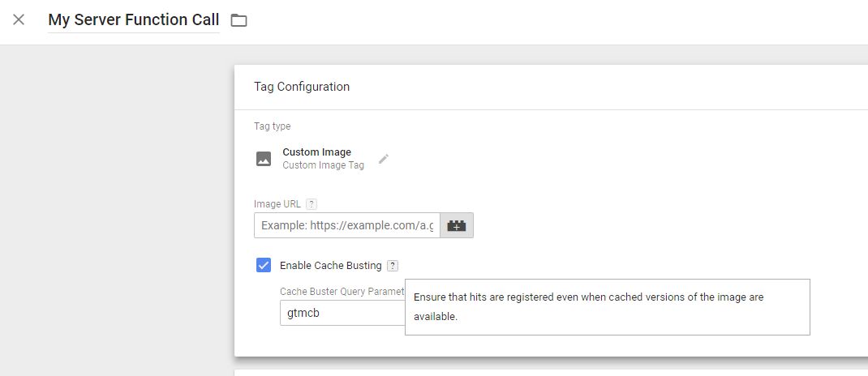Click the Custom Image Tag subtitle

coord(323,165)
